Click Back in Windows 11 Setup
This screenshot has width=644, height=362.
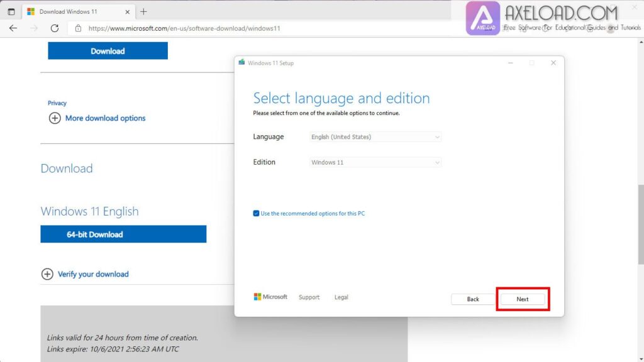click(473, 299)
